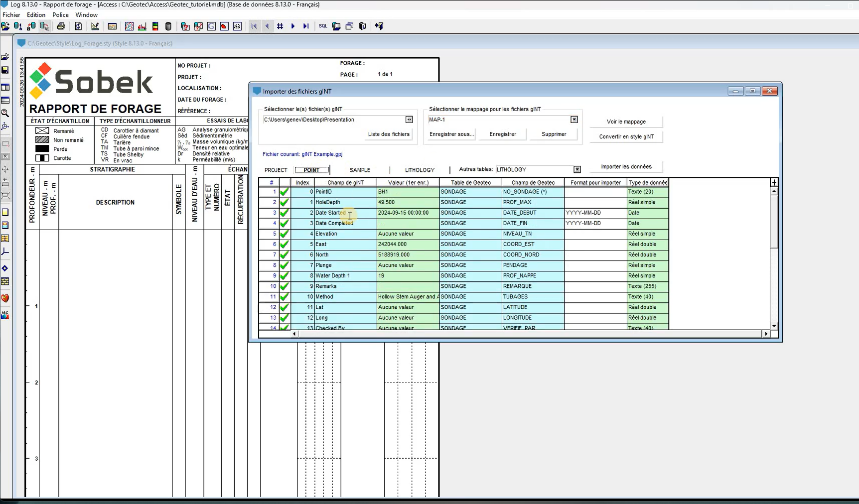Click the Supprimer button
Image resolution: width=859 pixels, height=504 pixels.
554,134
